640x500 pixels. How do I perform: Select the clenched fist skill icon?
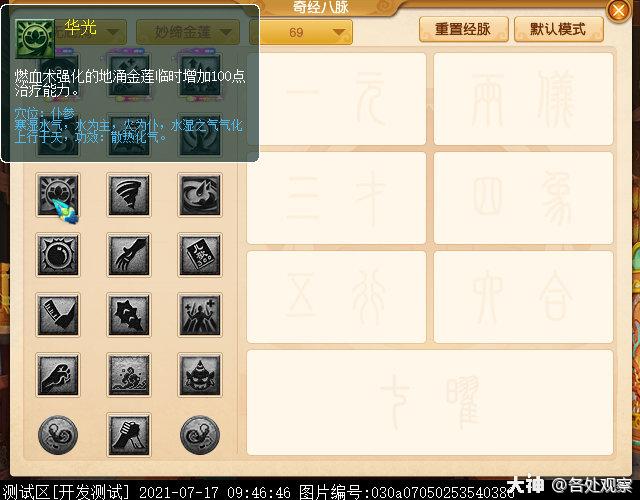tap(58, 375)
